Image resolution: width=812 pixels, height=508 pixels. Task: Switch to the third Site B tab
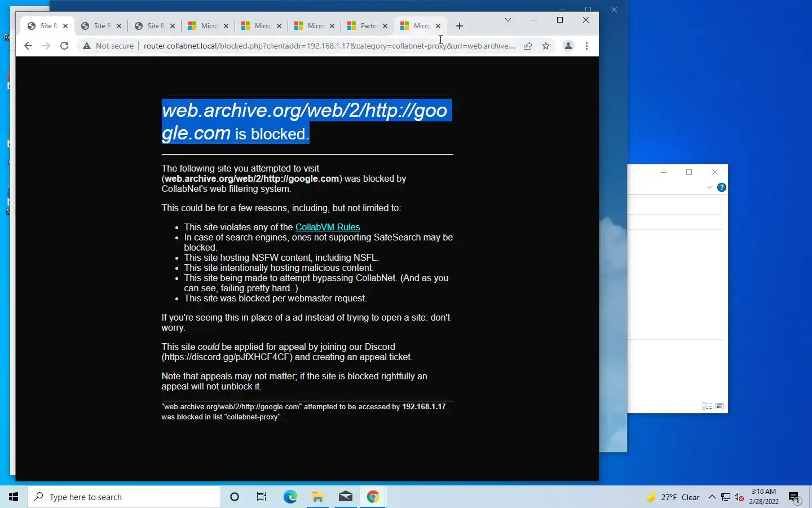point(155,26)
